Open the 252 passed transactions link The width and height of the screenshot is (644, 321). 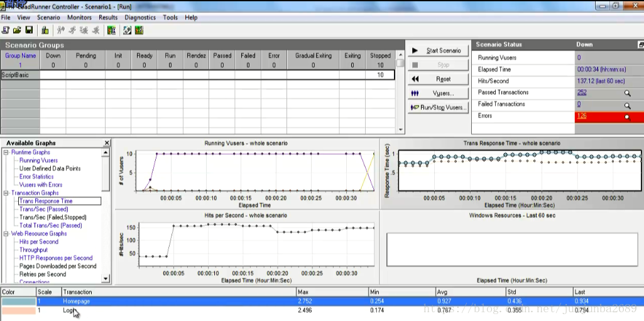point(582,93)
